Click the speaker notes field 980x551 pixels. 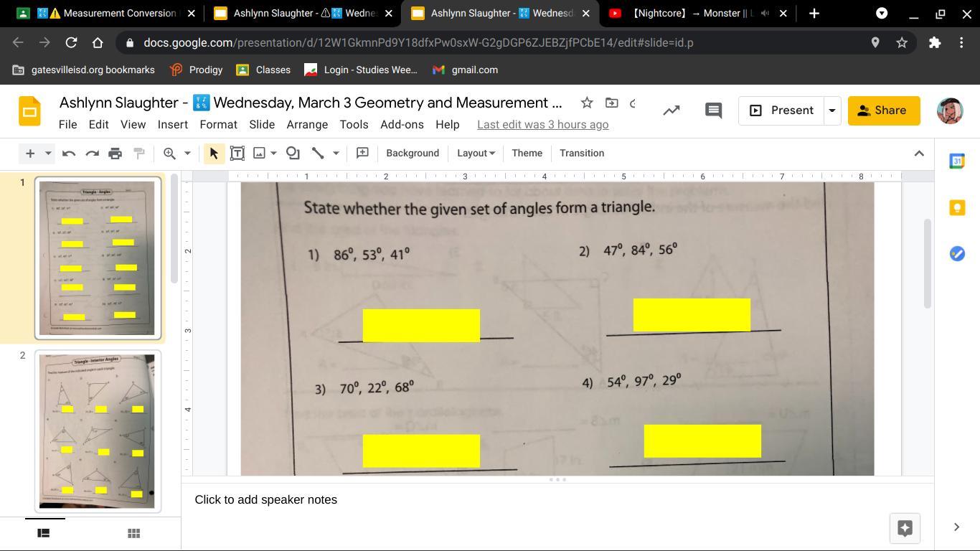557,500
